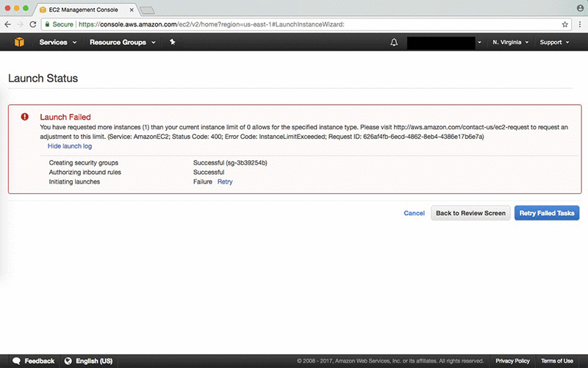Open the N. Virginia region dropdown
Image resolution: width=588 pixels, height=368 pixels.
tap(510, 43)
